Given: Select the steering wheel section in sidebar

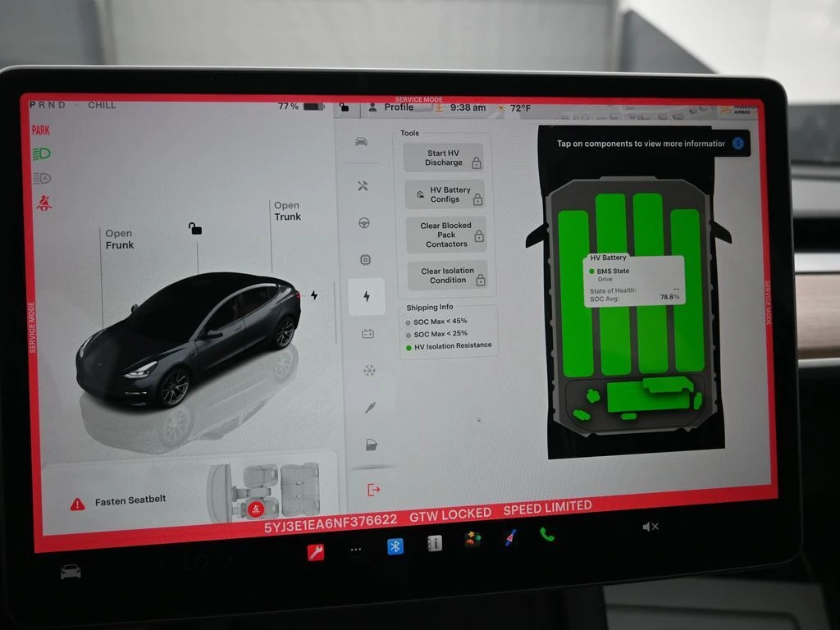Looking at the screenshot, I should click(x=364, y=223).
